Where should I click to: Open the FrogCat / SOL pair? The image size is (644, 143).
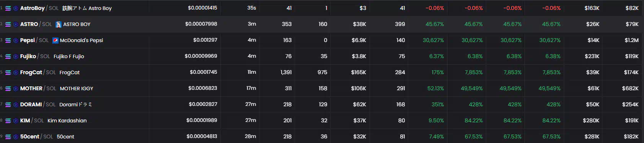[38, 72]
